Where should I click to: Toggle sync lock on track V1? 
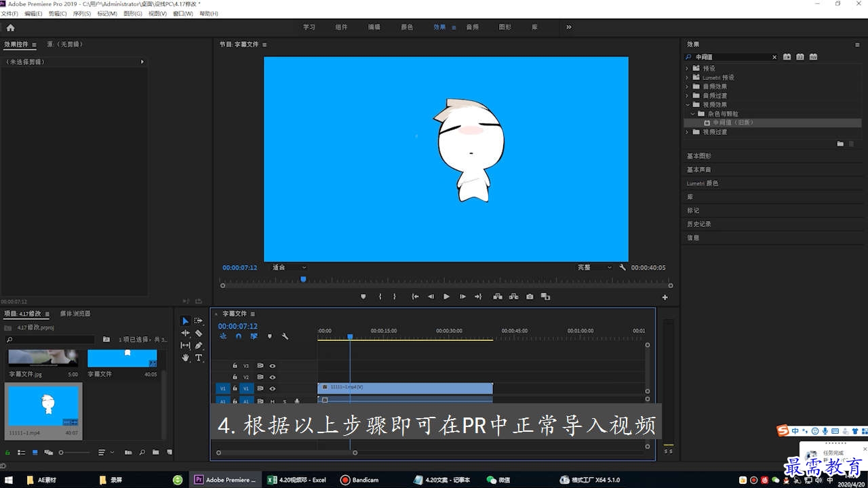(260, 388)
